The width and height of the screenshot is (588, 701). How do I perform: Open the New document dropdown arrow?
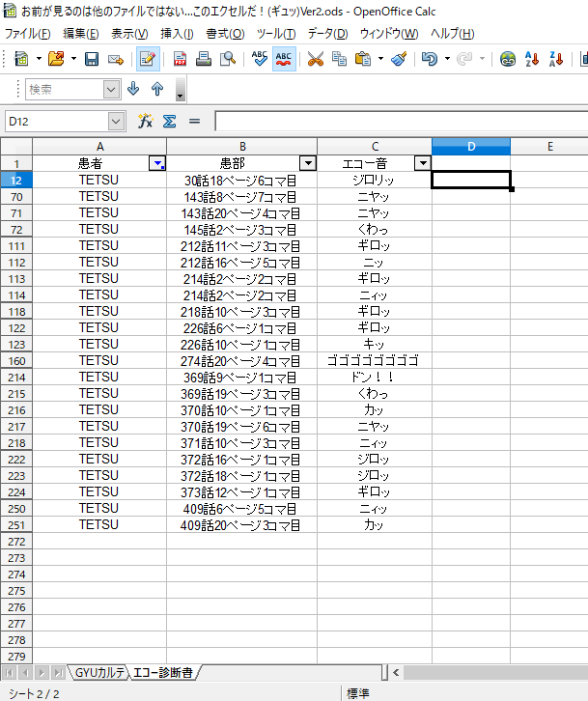(x=39, y=59)
